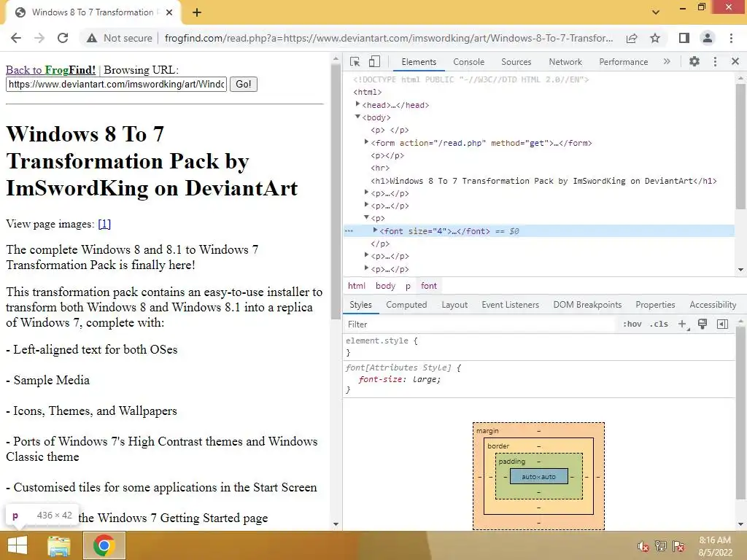Open the tab search chevron in title bar

pos(656,12)
